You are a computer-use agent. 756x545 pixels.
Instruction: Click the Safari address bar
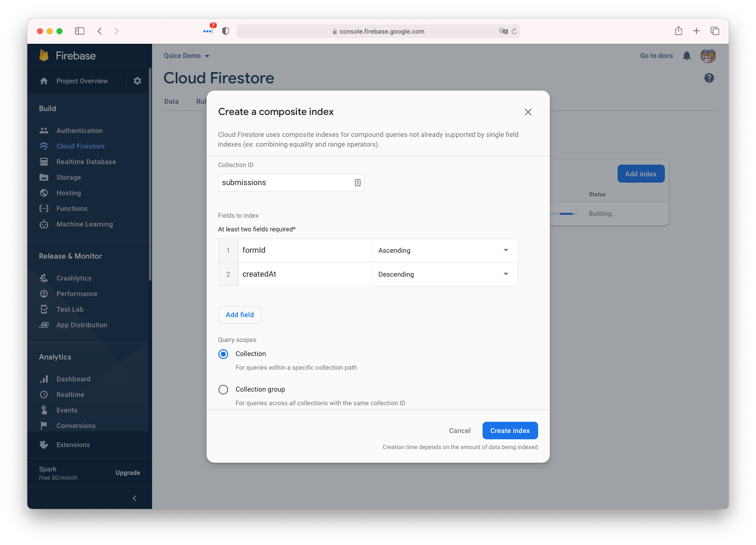pyautogui.click(x=378, y=31)
